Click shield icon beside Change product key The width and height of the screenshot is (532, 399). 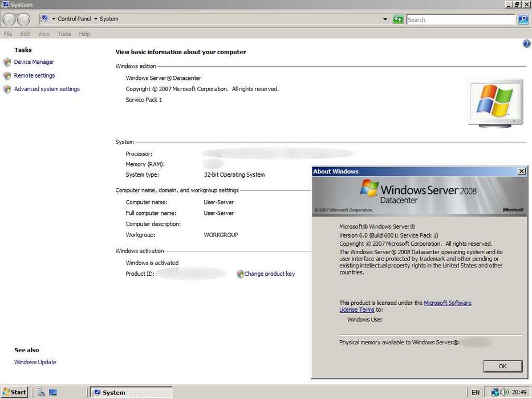[240, 274]
